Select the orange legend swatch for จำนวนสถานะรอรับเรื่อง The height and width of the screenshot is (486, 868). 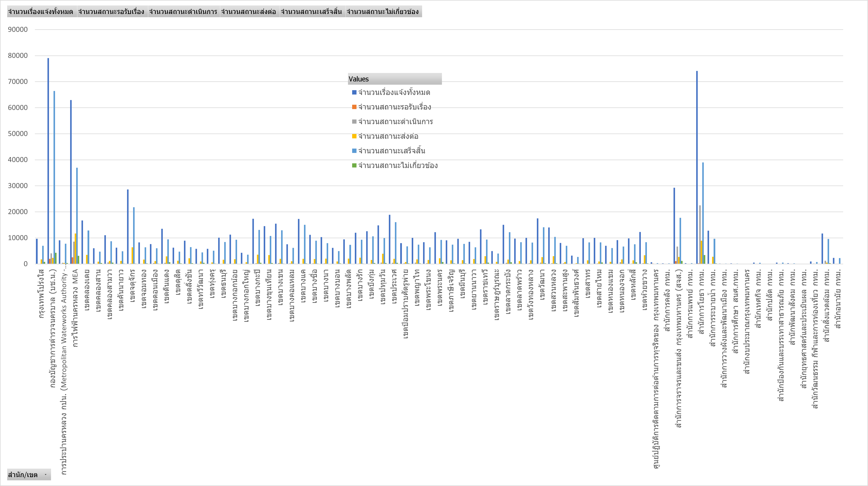click(354, 107)
